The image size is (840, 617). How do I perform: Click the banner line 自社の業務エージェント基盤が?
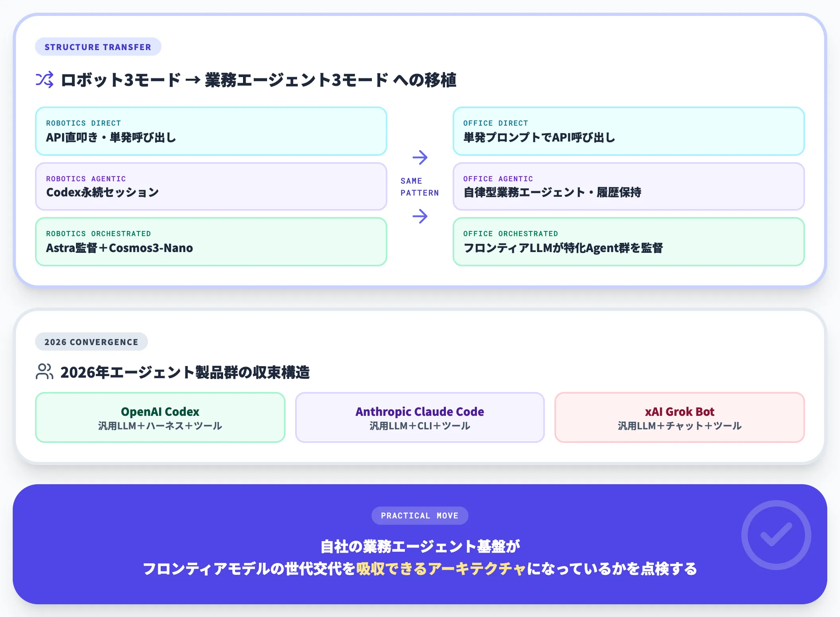tap(420, 547)
